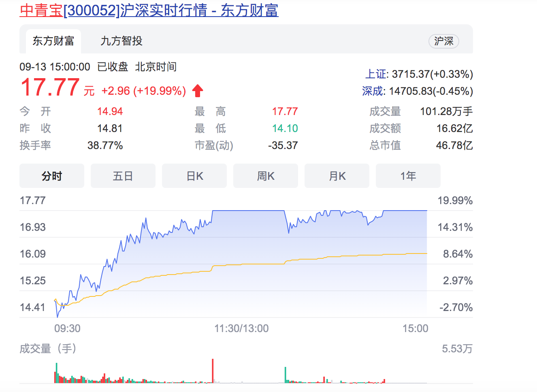Switch chart to 五日 view
The image size is (537, 392).
click(x=123, y=176)
